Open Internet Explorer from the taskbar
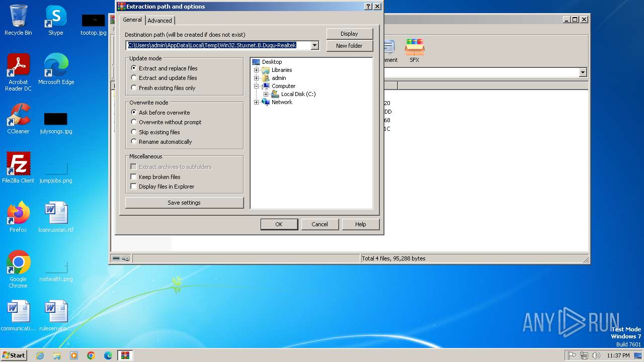The image size is (644, 362). [40, 355]
